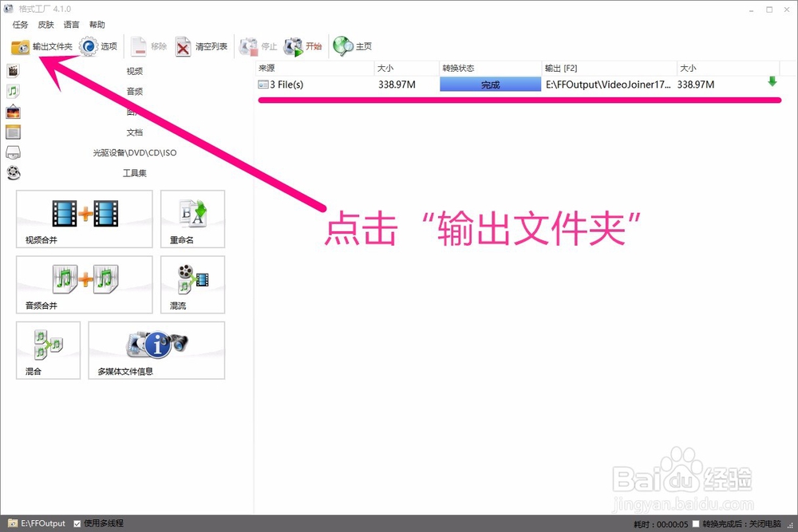Click E:\FFOutput folder in status bar
798x532 pixels.
tap(37, 523)
